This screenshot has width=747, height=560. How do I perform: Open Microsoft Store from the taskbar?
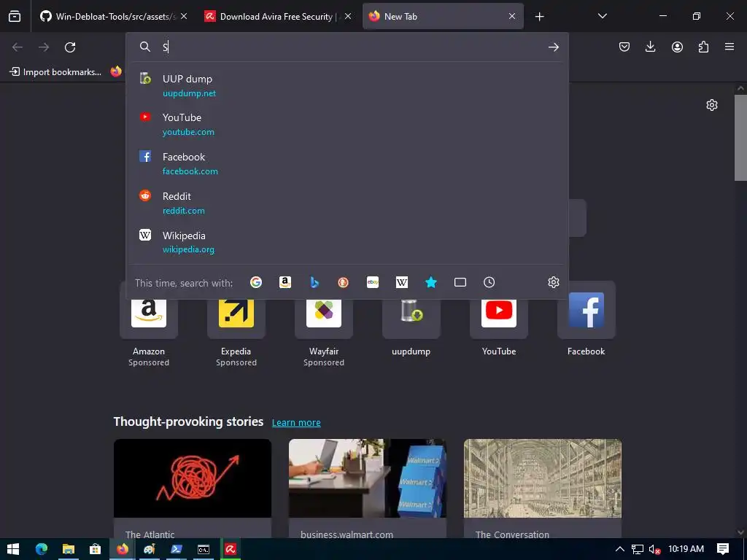click(96, 549)
